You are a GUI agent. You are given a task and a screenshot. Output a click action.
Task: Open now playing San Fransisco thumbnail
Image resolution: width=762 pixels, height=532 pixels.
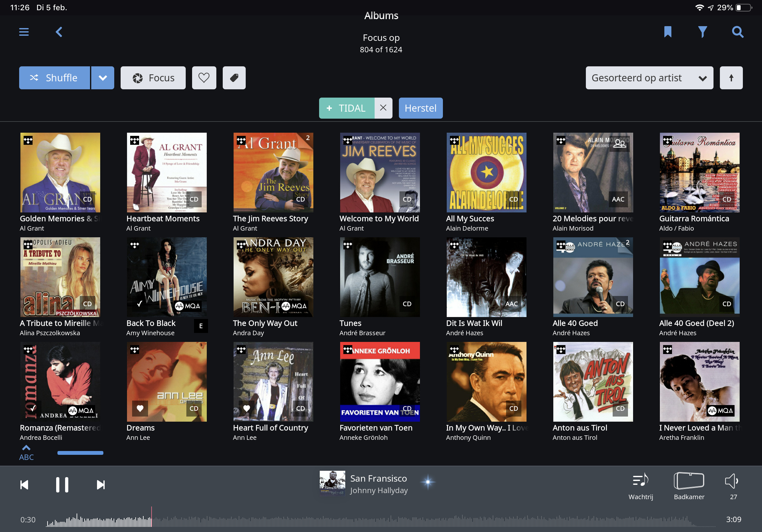(x=332, y=483)
